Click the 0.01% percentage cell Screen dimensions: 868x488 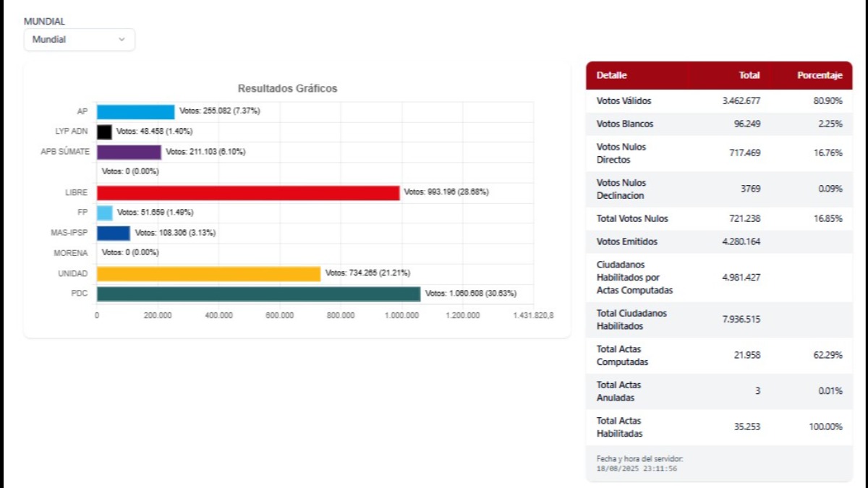(830, 391)
